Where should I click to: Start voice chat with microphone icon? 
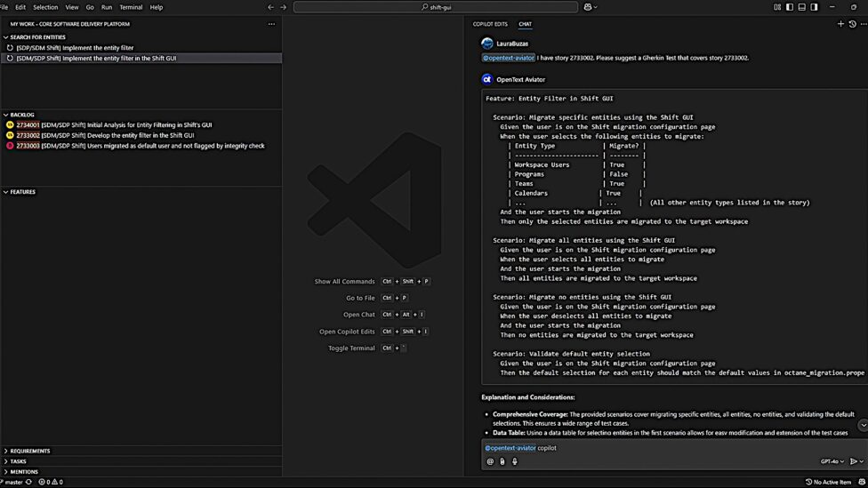(514, 461)
